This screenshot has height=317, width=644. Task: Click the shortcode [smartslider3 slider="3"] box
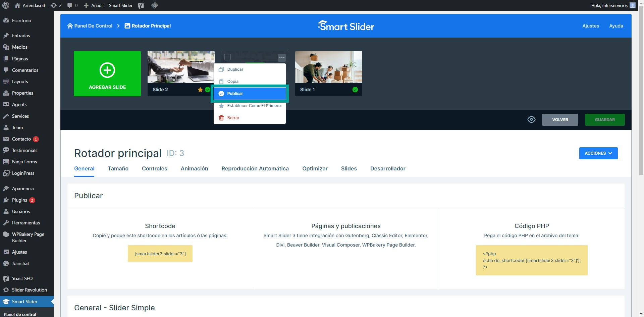point(160,254)
